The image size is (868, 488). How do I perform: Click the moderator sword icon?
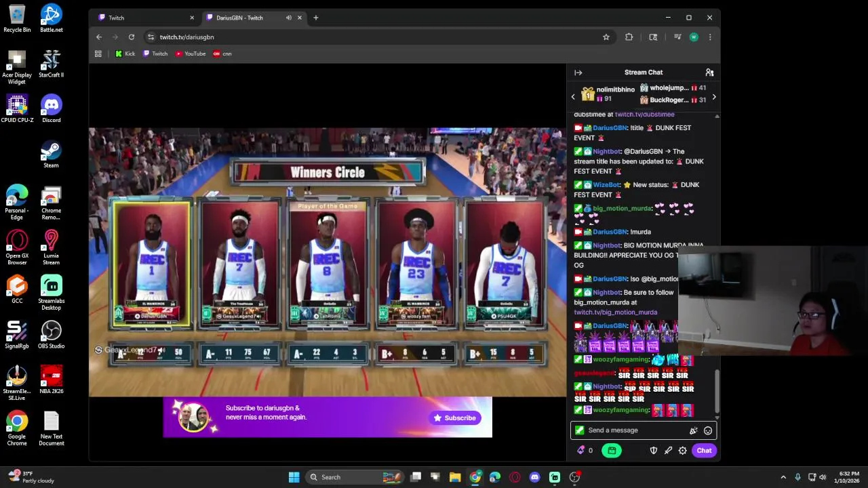point(668,450)
